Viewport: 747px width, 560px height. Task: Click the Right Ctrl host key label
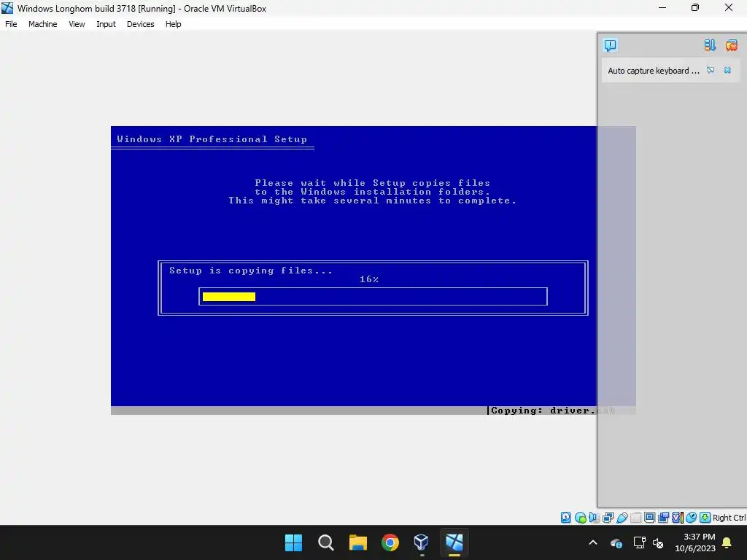pyautogui.click(x=729, y=518)
